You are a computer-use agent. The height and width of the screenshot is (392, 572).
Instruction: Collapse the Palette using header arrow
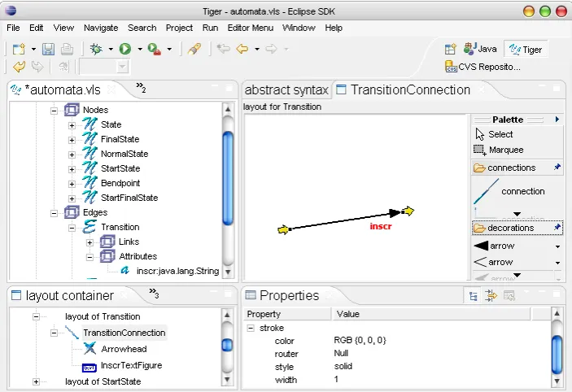click(557, 120)
